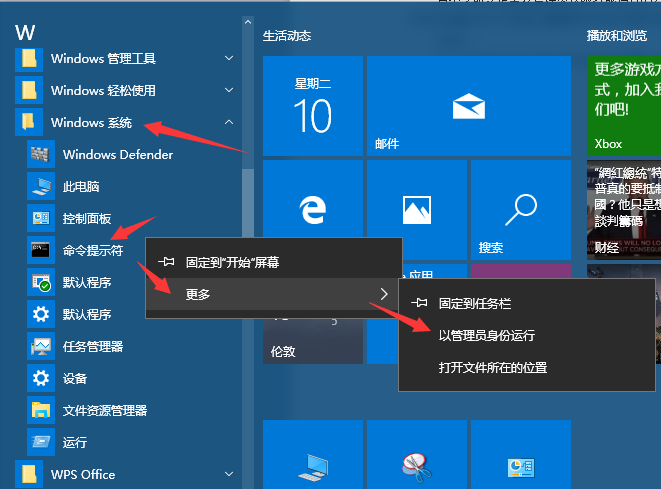
Task: Open the 设备 gear icon
Action: click(41, 379)
